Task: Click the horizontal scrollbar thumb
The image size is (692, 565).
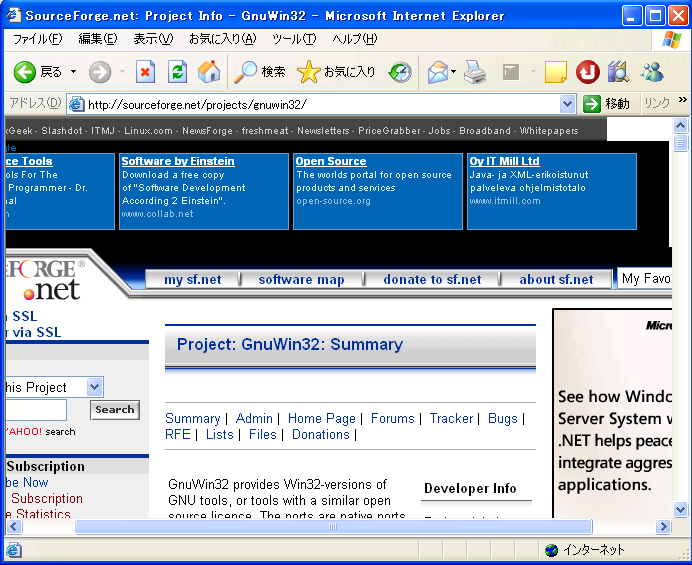Action: [333, 527]
